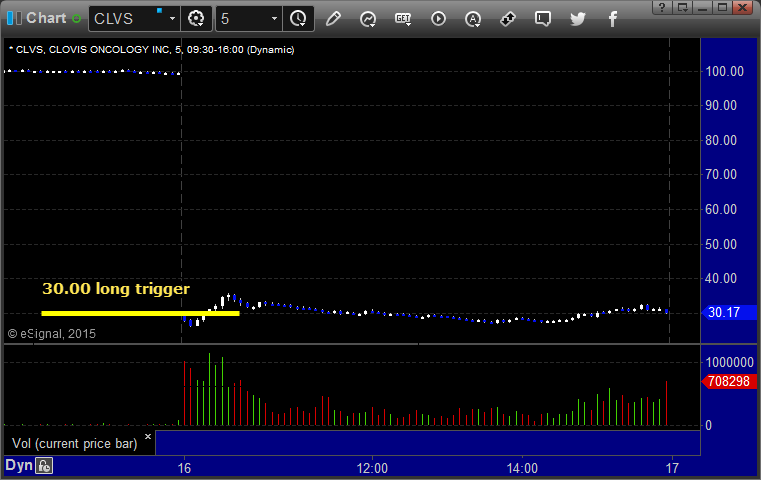Click the pop-out window button
This screenshot has width=761, height=480.
pos(682,7)
